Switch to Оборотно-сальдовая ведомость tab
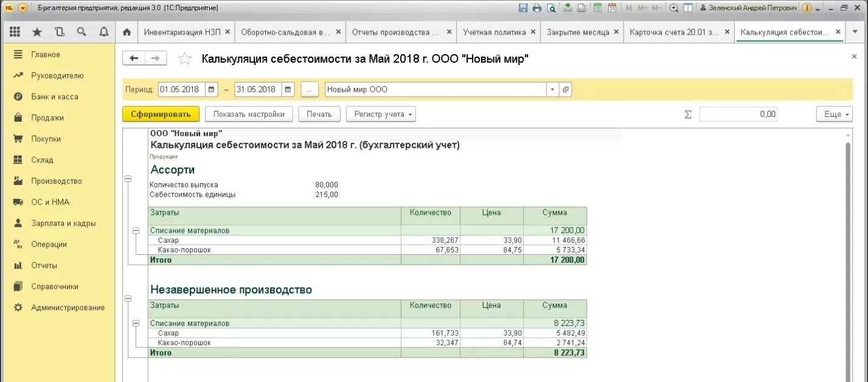Image resolution: width=868 pixels, height=382 pixels. 290,32
